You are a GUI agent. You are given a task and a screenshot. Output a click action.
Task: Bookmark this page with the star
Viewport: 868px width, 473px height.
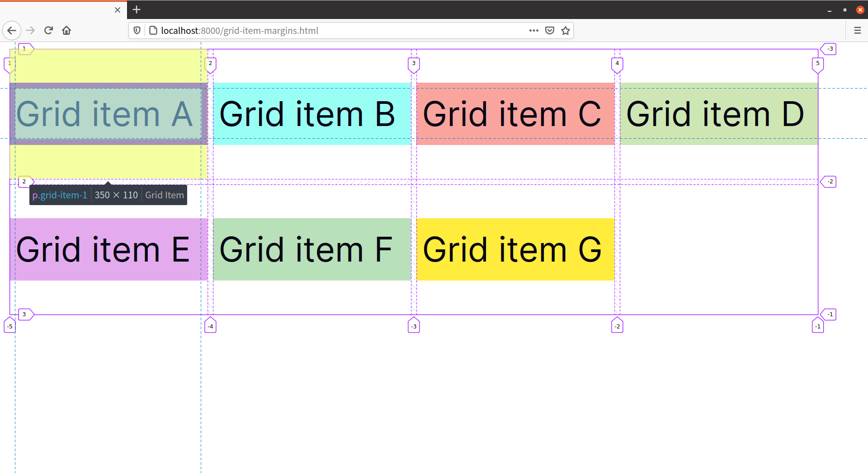[566, 30]
